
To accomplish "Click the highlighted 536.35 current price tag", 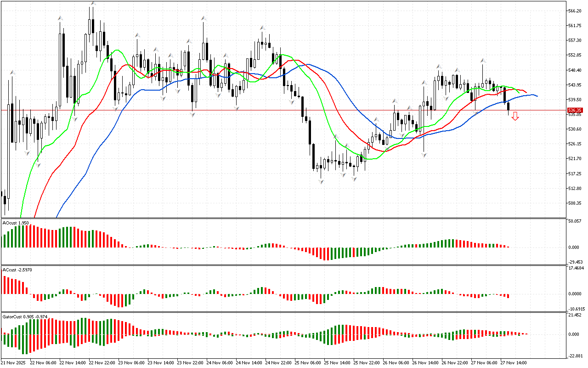I will [575, 110].
